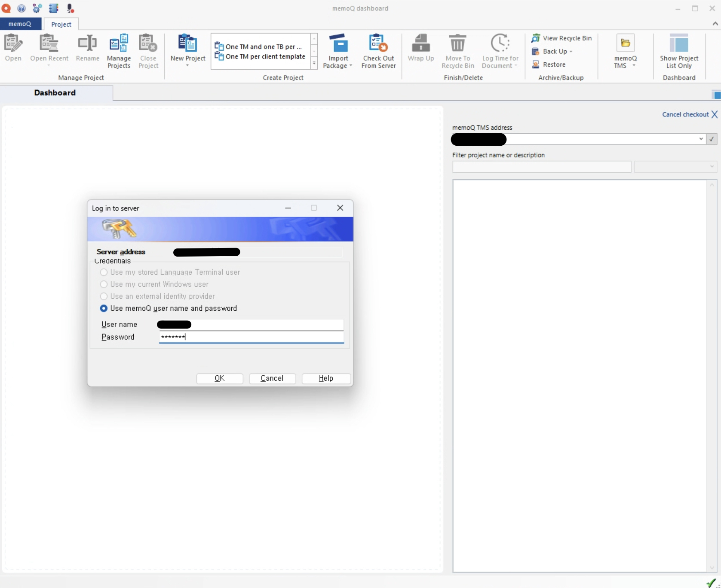Open the memoQ TMS button
721x588 pixels.
coord(626,51)
